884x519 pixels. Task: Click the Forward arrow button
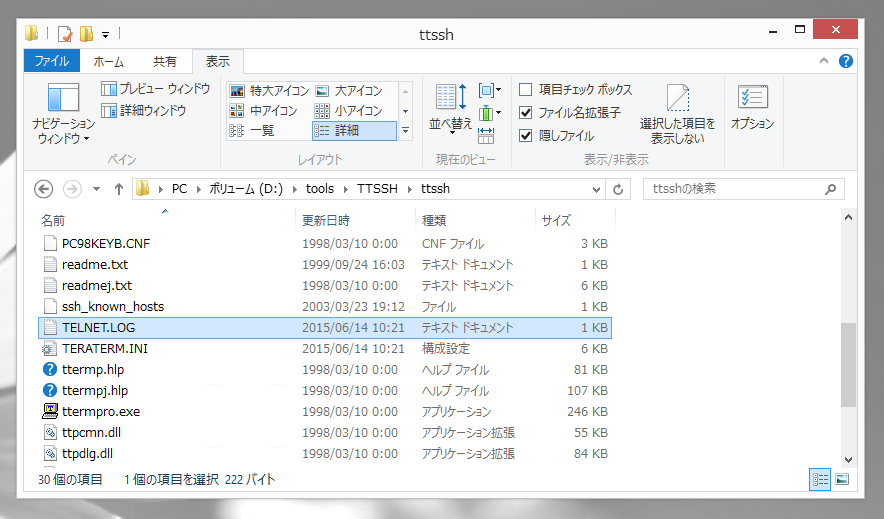pyautogui.click(x=72, y=189)
